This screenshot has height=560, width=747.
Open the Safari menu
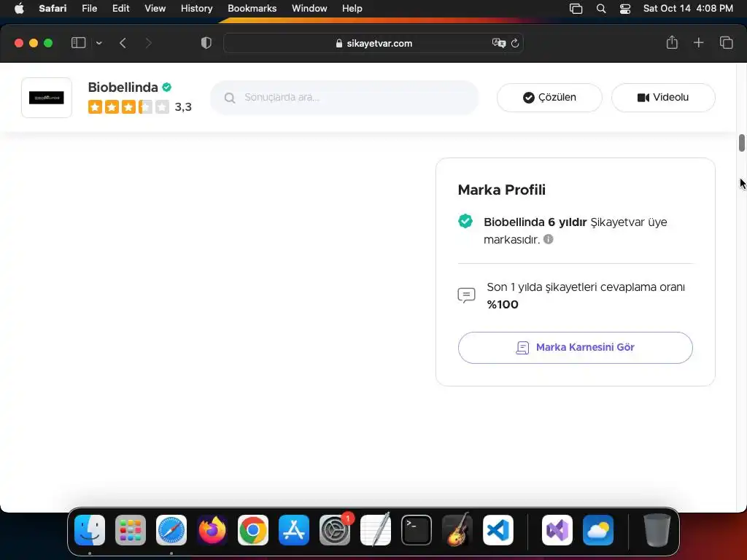tap(53, 9)
